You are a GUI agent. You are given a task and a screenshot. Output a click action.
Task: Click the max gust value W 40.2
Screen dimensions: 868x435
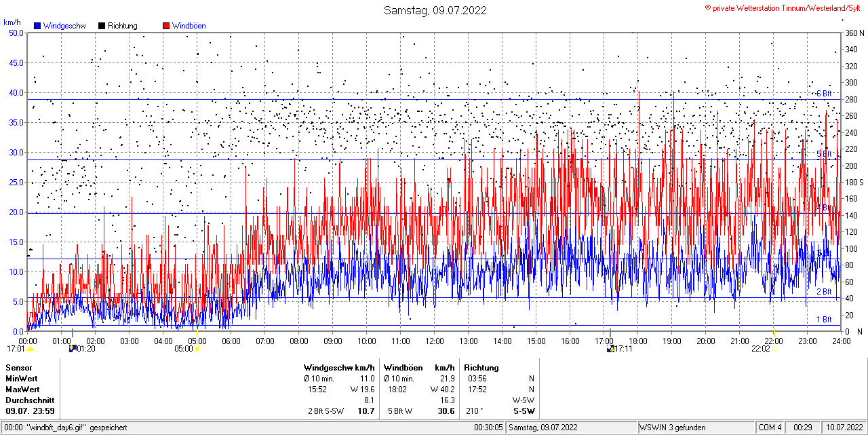(x=442, y=390)
